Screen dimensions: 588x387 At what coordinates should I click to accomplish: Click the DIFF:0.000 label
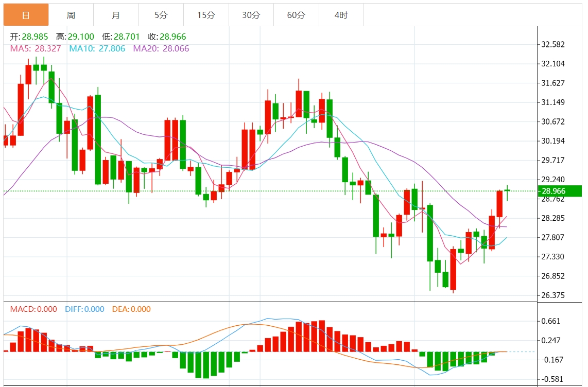pos(84,309)
